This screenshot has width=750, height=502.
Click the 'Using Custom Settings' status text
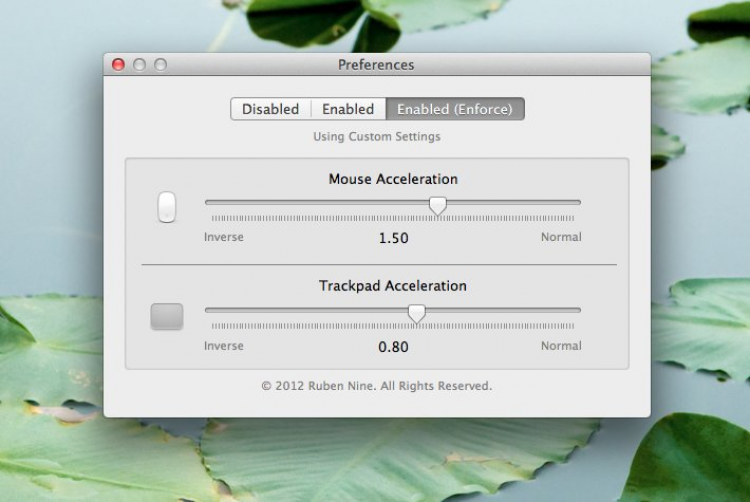click(x=377, y=137)
